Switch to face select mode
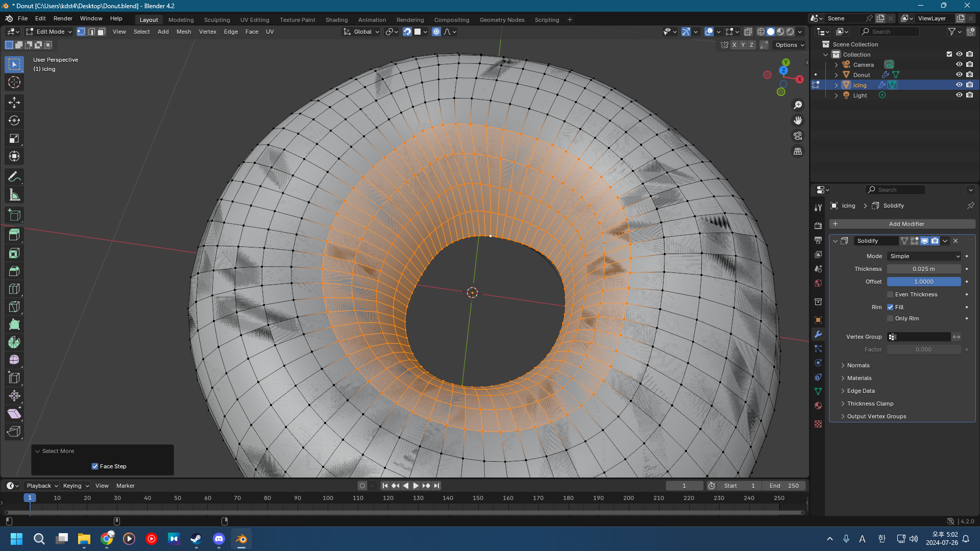This screenshot has width=980, height=551. tap(101, 32)
